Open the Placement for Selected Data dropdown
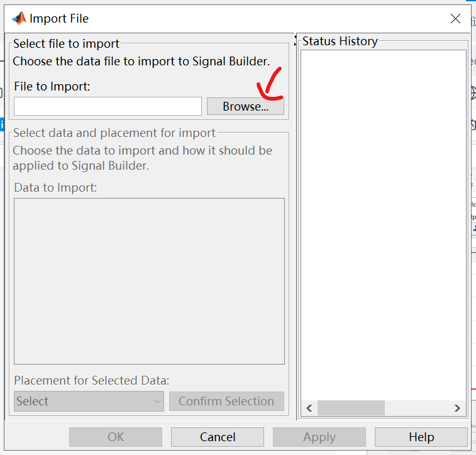This screenshot has width=476, height=455. point(89,402)
